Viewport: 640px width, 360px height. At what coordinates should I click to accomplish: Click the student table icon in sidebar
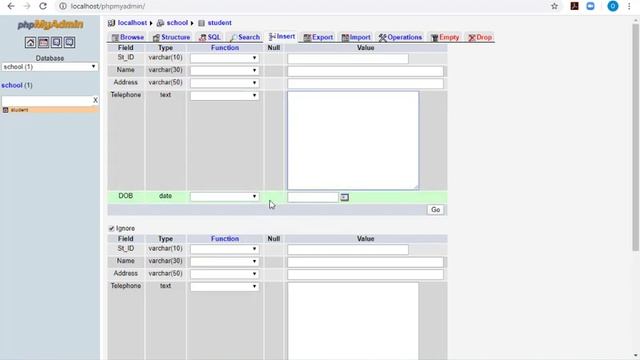[5, 110]
